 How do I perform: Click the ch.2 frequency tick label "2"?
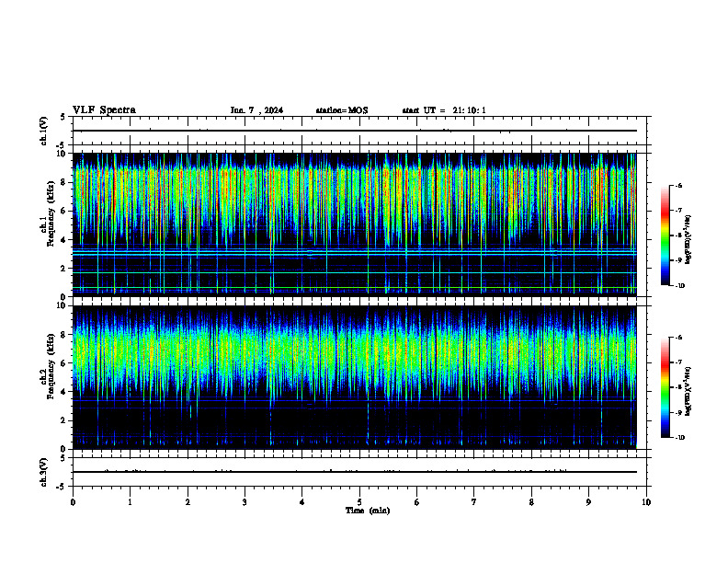(63, 420)
